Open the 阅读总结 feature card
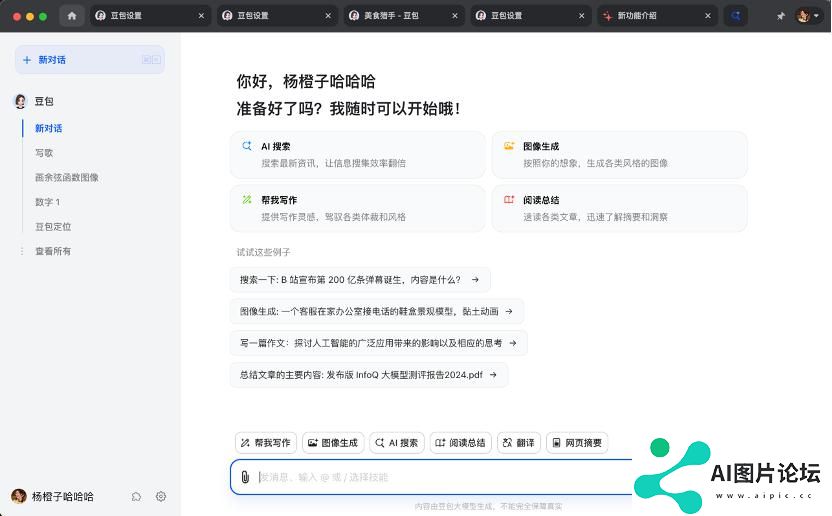Image resolution: width=832 pixels, height=516 pixels. (619, 208)
